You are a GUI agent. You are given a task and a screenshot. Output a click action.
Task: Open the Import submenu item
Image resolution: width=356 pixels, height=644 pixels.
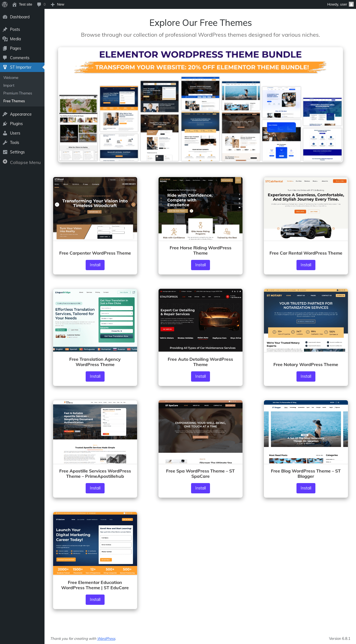(9, 86)
